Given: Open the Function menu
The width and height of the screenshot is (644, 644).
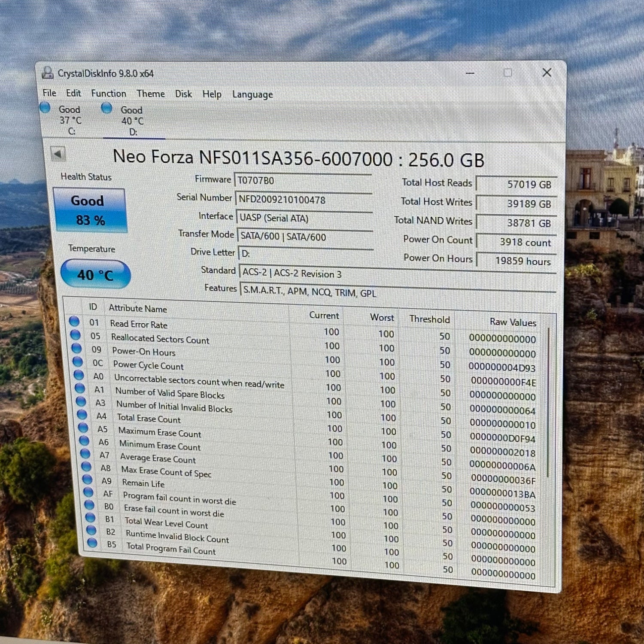Looking at the screenshot, I should (x=109, y=94).
